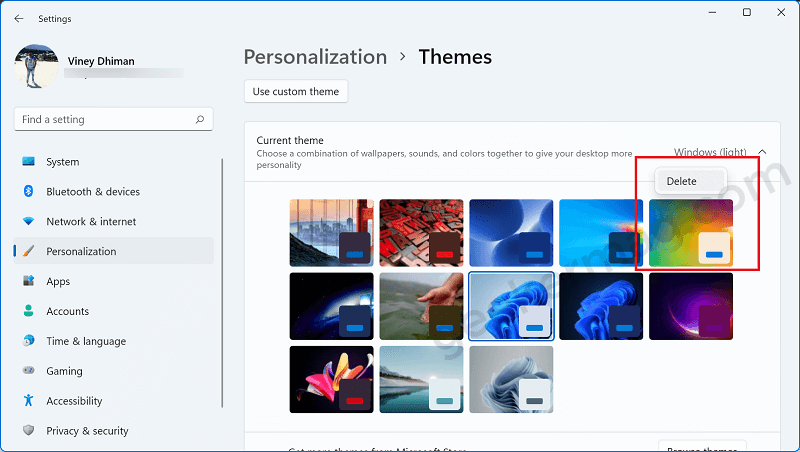Click the Accounts person icon
This screenshot has width=800, height=452.
point(29,311)
